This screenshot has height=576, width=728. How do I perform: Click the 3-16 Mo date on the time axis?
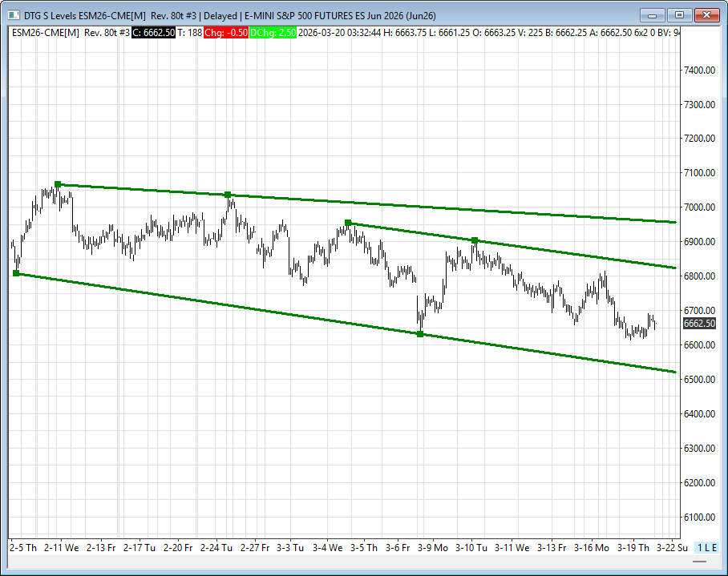click(x=593, y=548)
